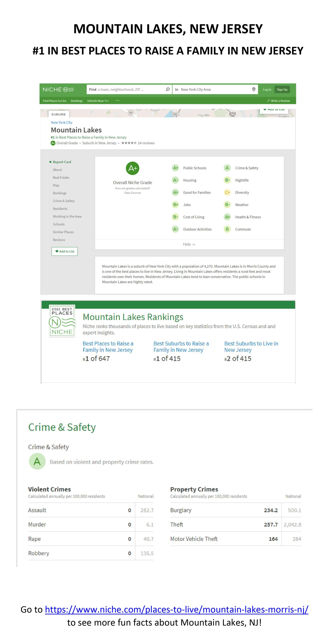Screen dimensions: 336x644
Task: Click the SUBURB tag on the map
Action: [x=58, y=114]
